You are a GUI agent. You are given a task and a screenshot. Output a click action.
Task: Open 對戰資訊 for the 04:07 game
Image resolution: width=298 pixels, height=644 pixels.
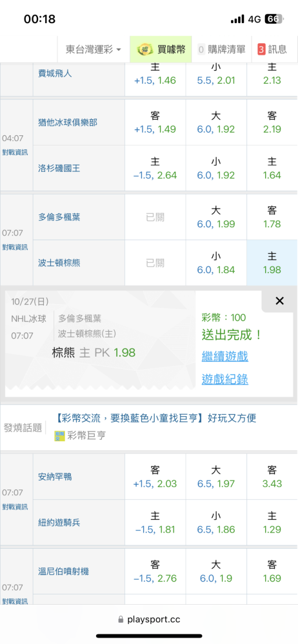15,153
